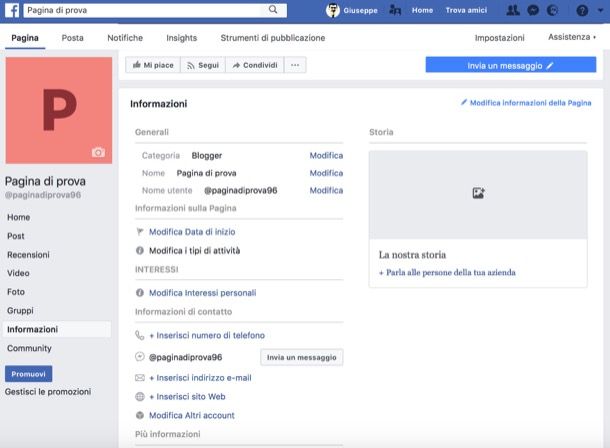Select Informazioni in the left sidebar
Viewport: 610px width, 448px height.
pyautogui.click(x=57, y=329)
